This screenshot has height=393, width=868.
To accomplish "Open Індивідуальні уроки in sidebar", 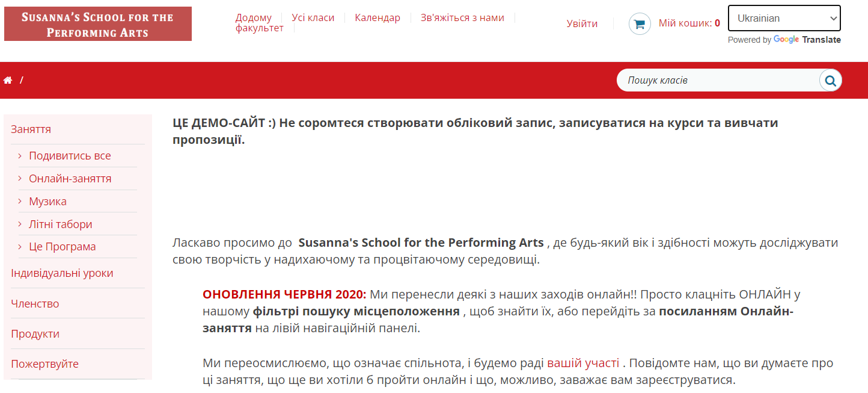I will 62,273.
